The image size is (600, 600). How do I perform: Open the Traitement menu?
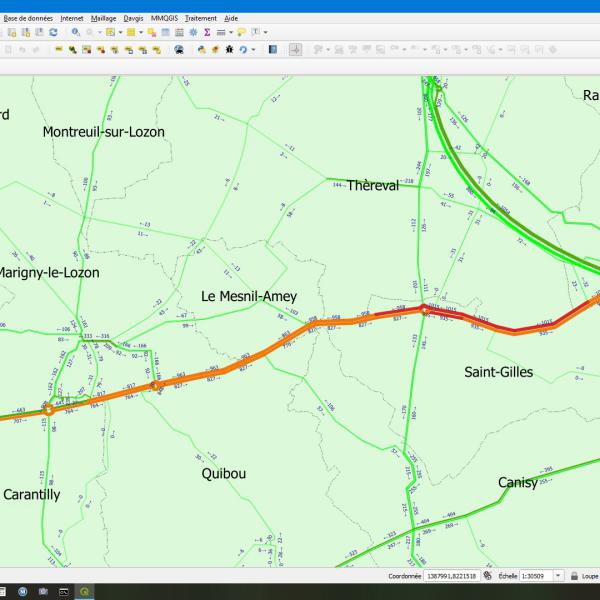[x=200, y=18]
